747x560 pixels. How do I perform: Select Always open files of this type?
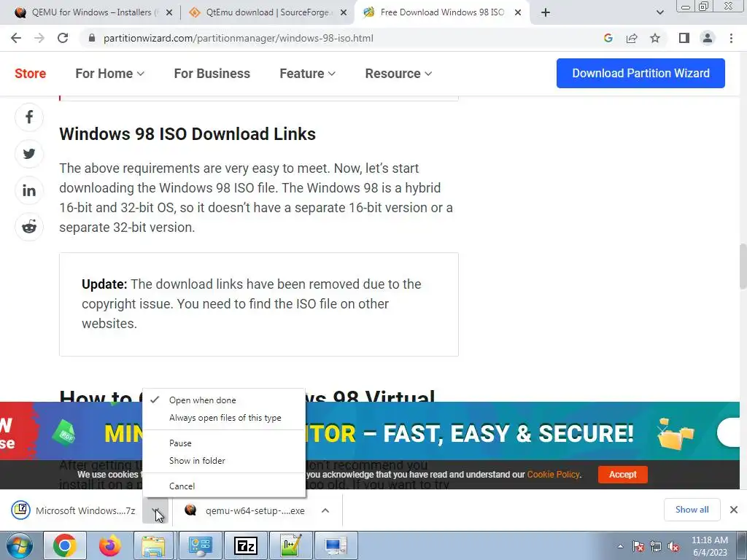[224, 418]
